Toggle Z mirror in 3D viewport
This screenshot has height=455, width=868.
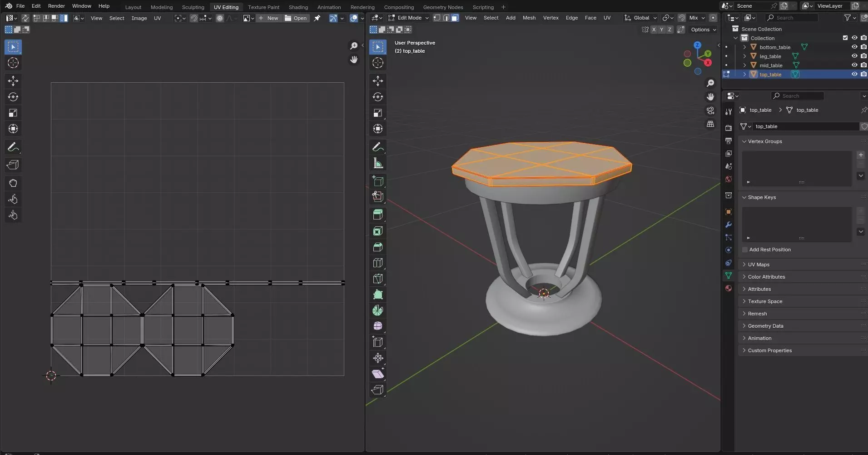[x=669, y=30]
